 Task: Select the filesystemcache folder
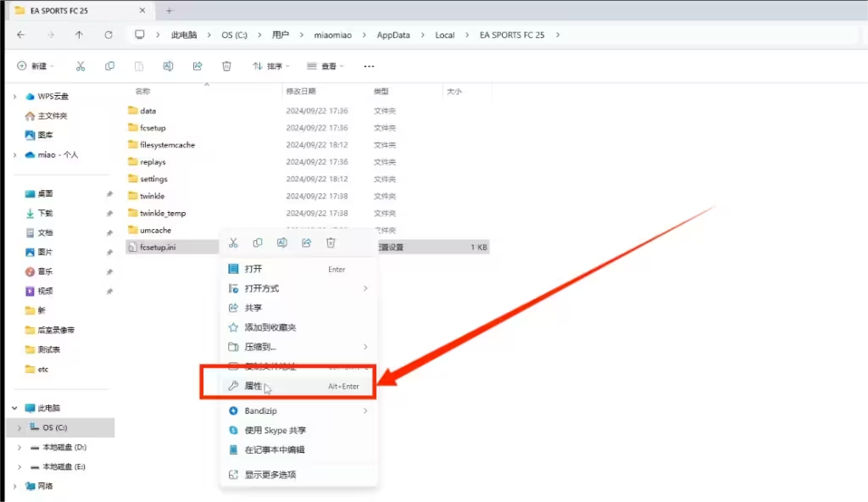click(x=162, y=145)
